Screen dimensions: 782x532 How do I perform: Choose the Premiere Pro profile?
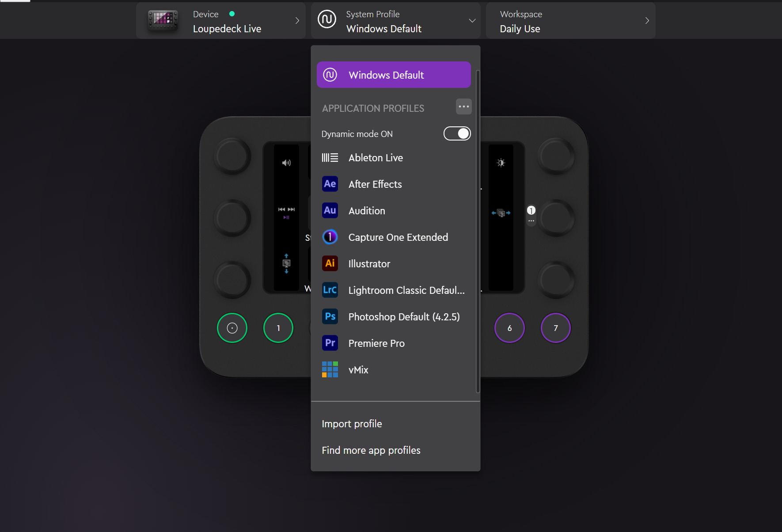[394, 343]
